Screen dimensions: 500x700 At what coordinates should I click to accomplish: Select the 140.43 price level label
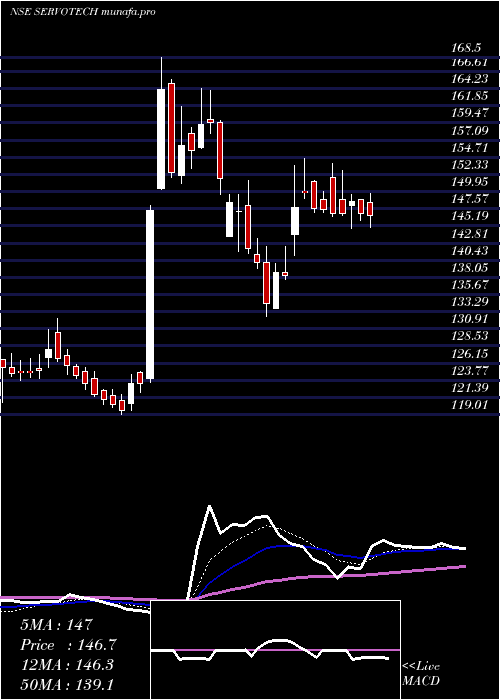(x=470, y=251)
